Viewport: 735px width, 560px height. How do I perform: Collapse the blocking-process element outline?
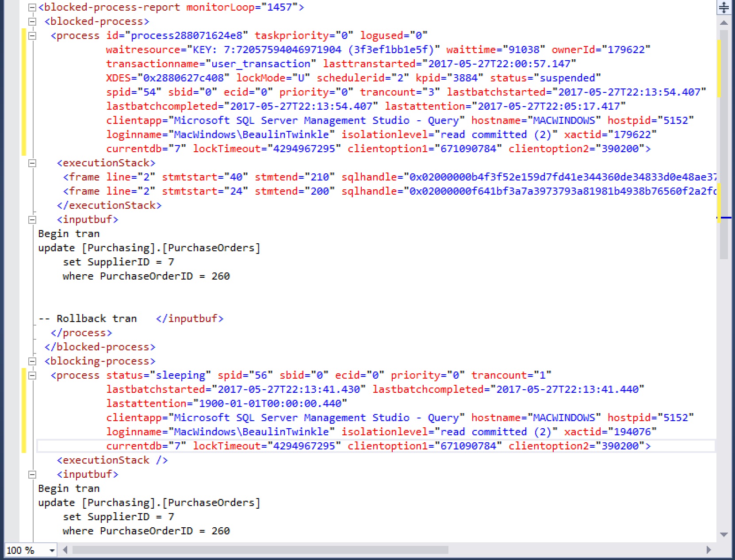click(32, 361)
